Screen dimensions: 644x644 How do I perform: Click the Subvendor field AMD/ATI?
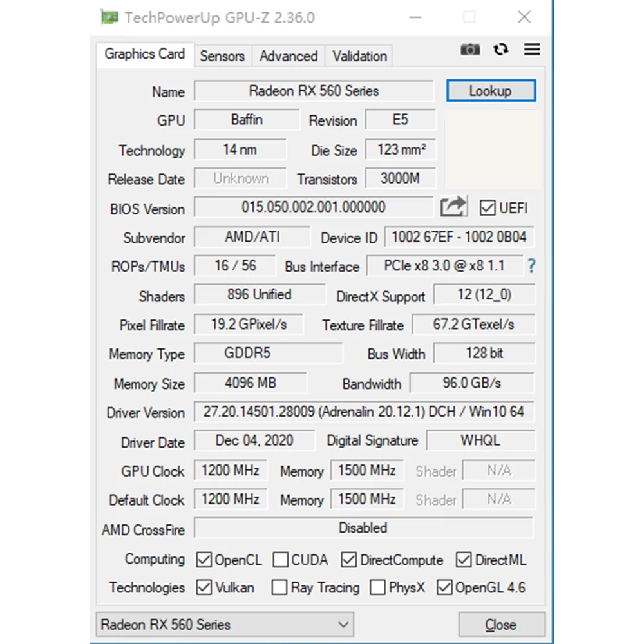pos(252,237)
